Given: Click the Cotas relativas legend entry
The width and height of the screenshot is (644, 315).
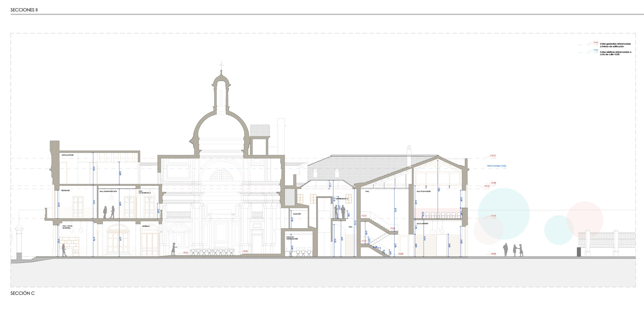Looking at the screenshot, I should coord(615,53).
